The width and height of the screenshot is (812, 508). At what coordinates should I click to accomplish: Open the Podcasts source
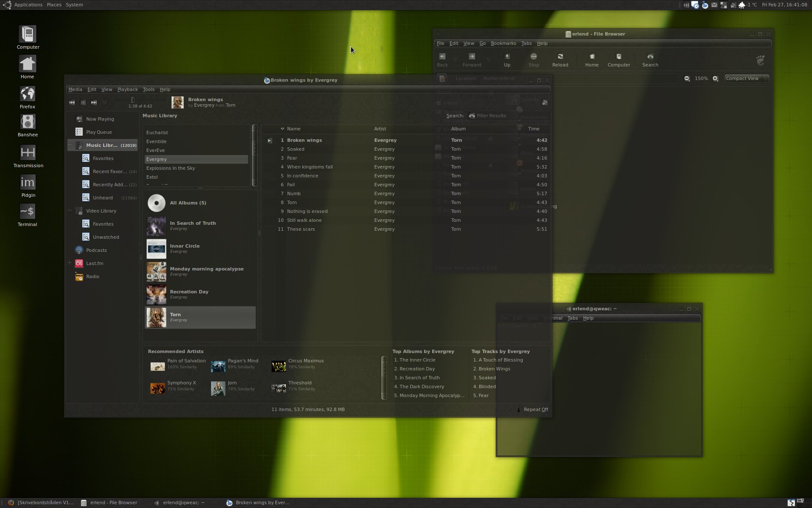(x=96, y=250)
